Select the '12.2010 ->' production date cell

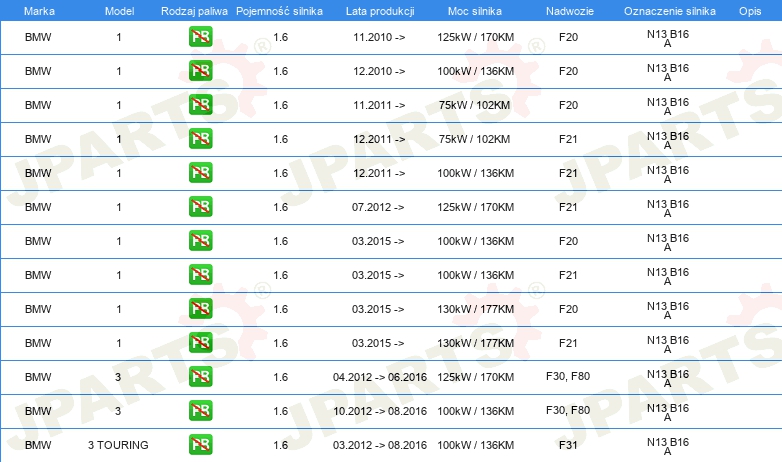(379, 71)
